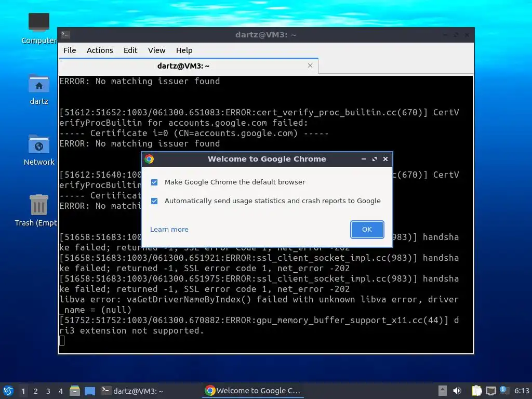
Task: Minimize the Welcome to Google Chrome dialog
Action: (x=363, y=159)
